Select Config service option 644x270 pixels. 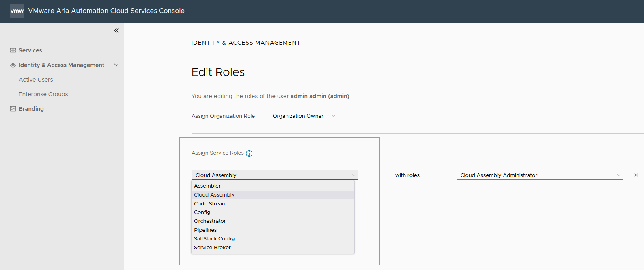click(202, 212)
